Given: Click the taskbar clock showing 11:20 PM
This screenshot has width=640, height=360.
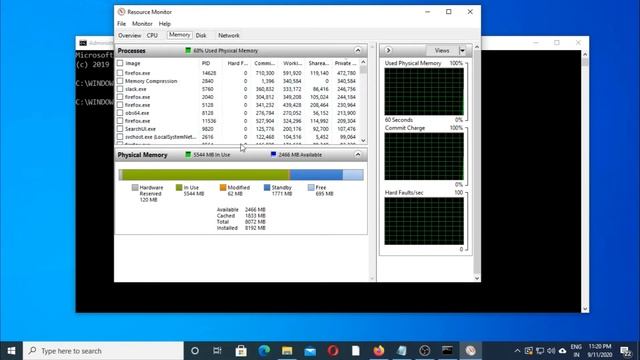Looking at the screenshot, I should [x=600, y=351].
